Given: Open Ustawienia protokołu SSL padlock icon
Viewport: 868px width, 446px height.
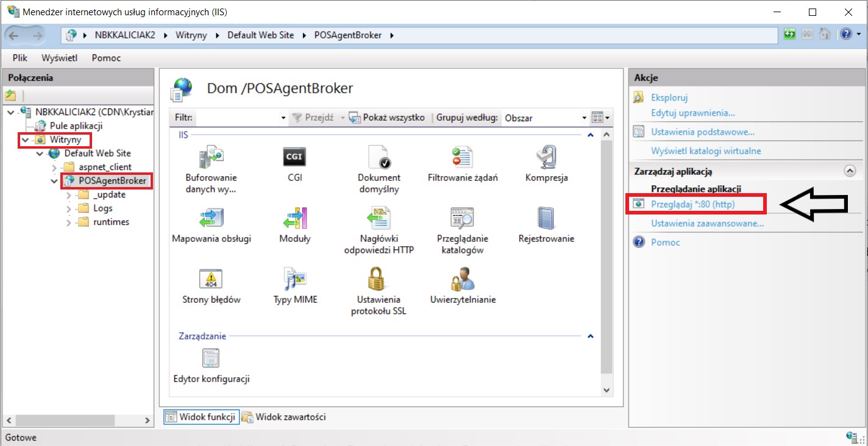Looking at the screenshot, I should (379, 279).
